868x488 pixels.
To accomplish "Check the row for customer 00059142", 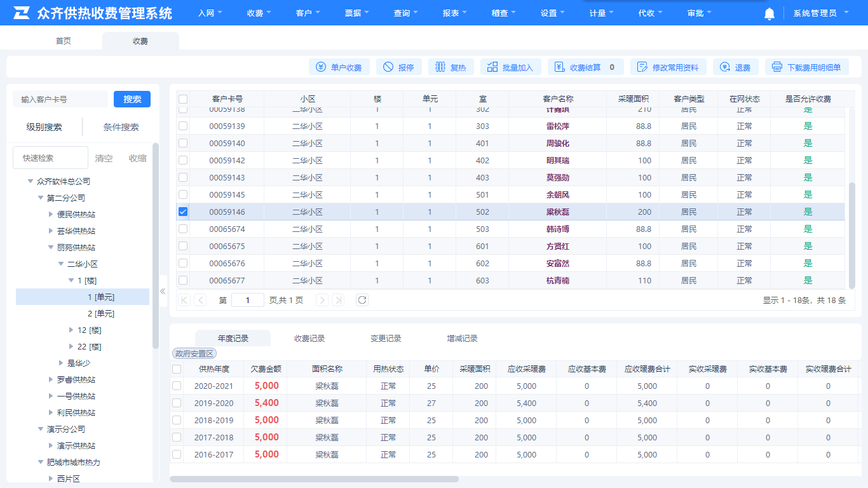I will click(183, 160).
